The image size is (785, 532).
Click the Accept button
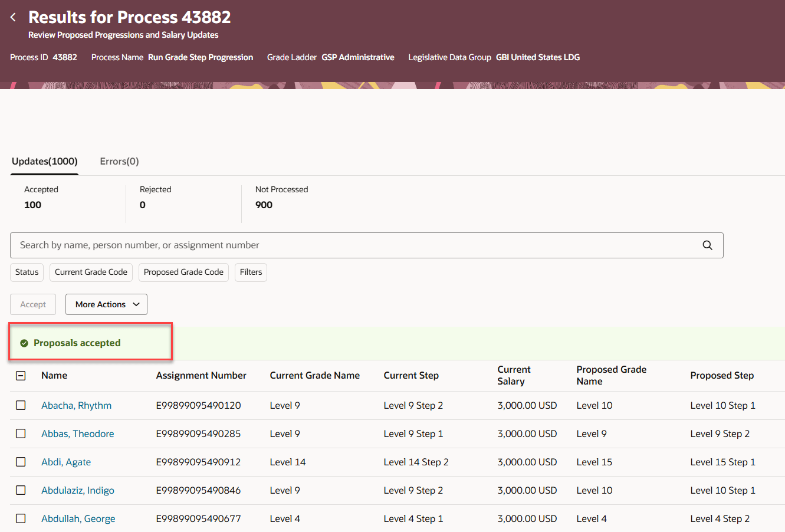click(x=32, y=304)
